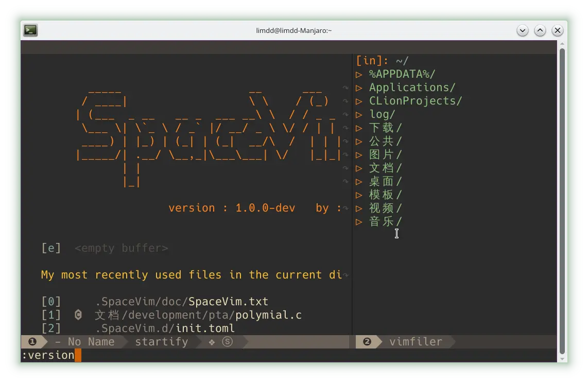The image size is (588, 383).
Task: Click the My most recently used files heading
Action: [191, 275]
